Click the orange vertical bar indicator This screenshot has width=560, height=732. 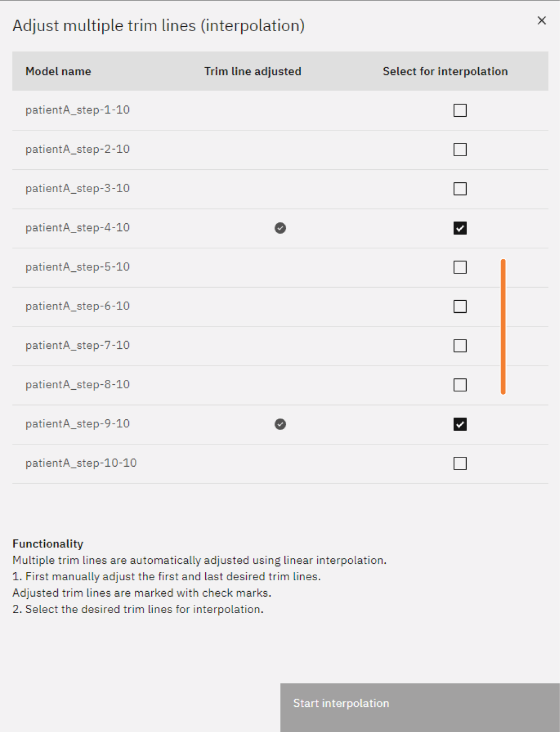pos(503,326)
